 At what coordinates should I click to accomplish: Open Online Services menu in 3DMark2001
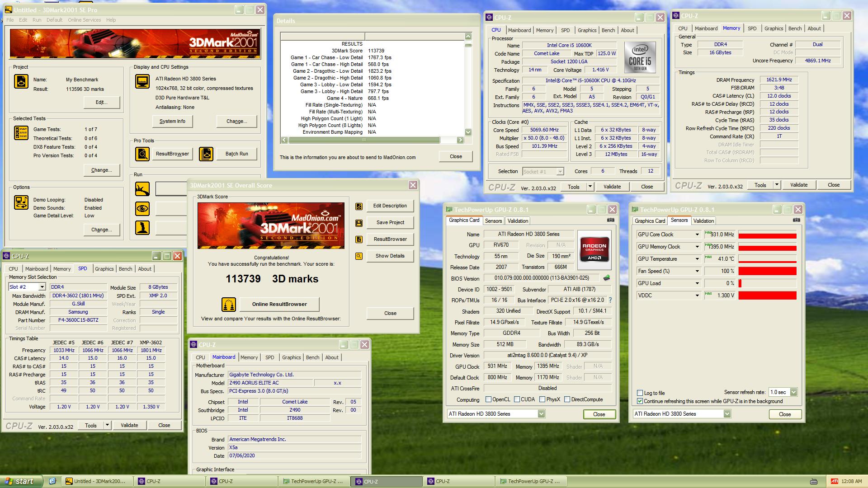click(85, 20)
